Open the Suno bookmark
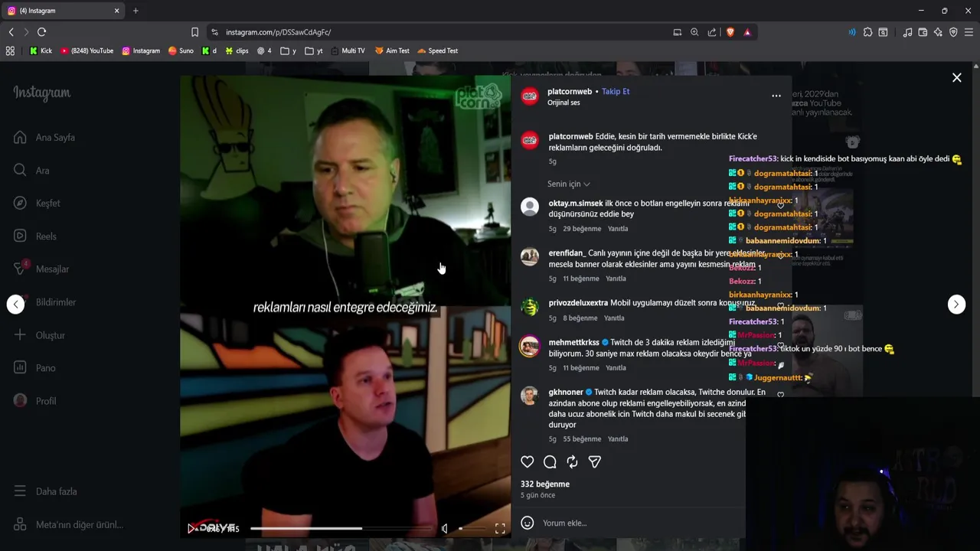The width and height of the screenshot is (980, 551). [x=181, y=51]
